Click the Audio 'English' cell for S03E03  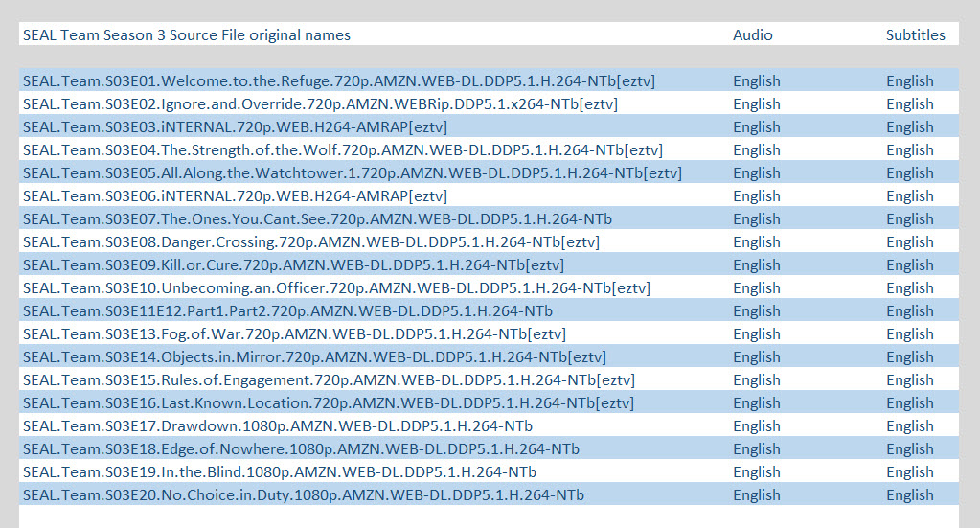(x=756, y=127)
